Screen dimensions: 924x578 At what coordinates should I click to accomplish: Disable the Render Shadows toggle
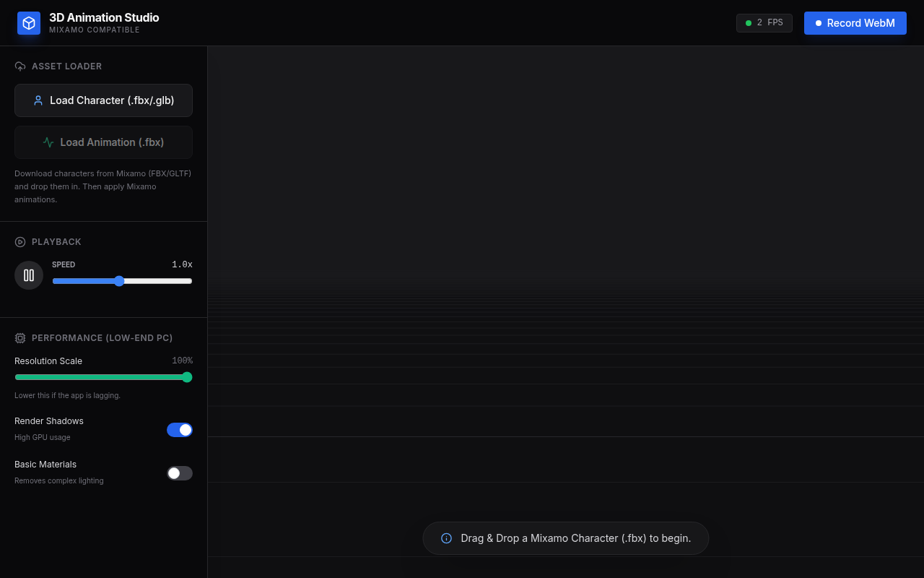coord(180,430)
